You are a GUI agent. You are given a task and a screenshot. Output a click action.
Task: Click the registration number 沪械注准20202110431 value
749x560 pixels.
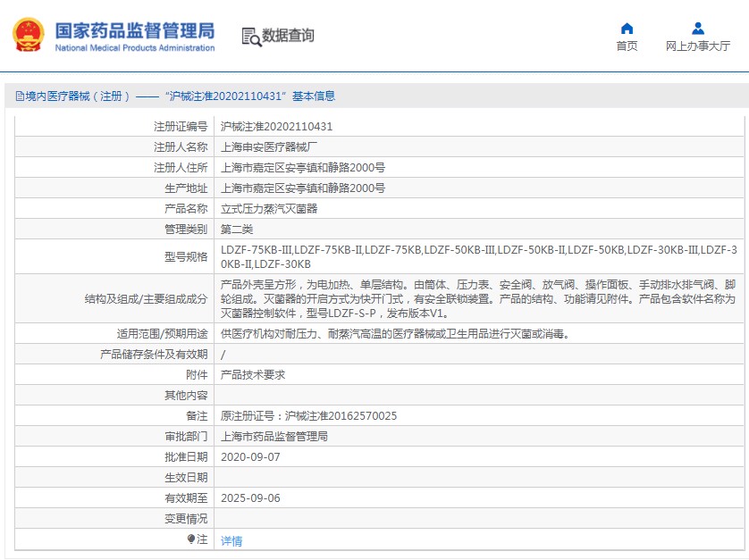[x=276, y=127]
